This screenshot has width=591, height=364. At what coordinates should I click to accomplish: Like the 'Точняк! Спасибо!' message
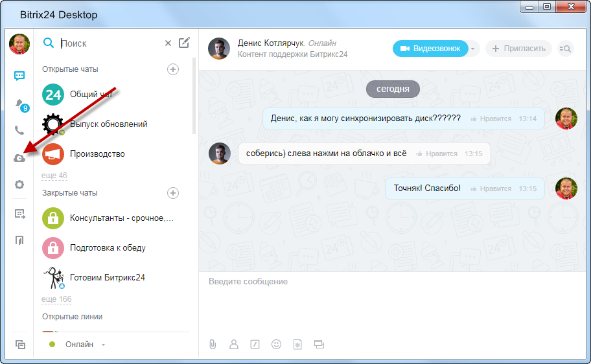(491, 188)
